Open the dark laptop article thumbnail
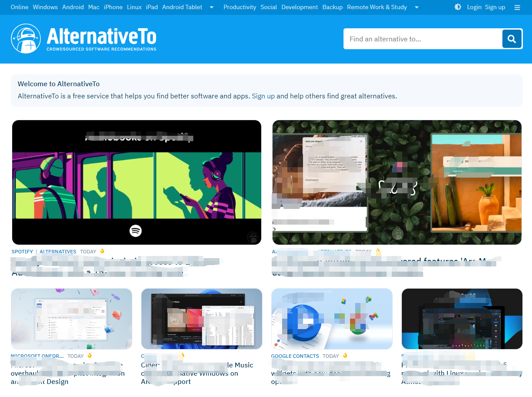Viewport: 532px width, 397px height. pyautogui.click(x=462, y=319)
